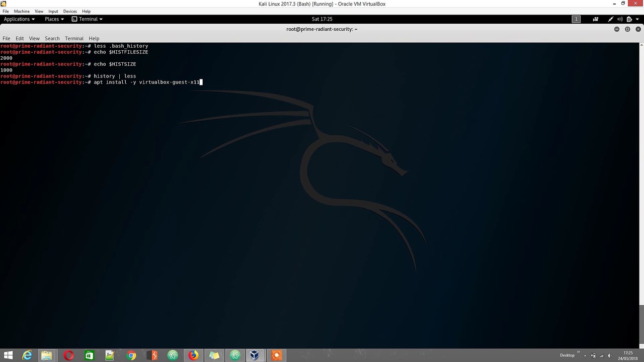Open File Explorer in the taskbar

pos(46,355)
